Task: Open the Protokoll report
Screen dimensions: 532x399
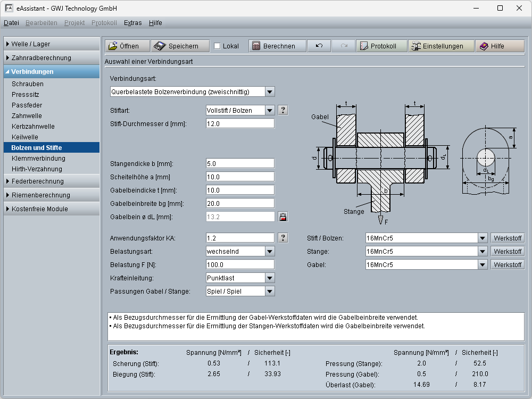Action: pos(381,46)
